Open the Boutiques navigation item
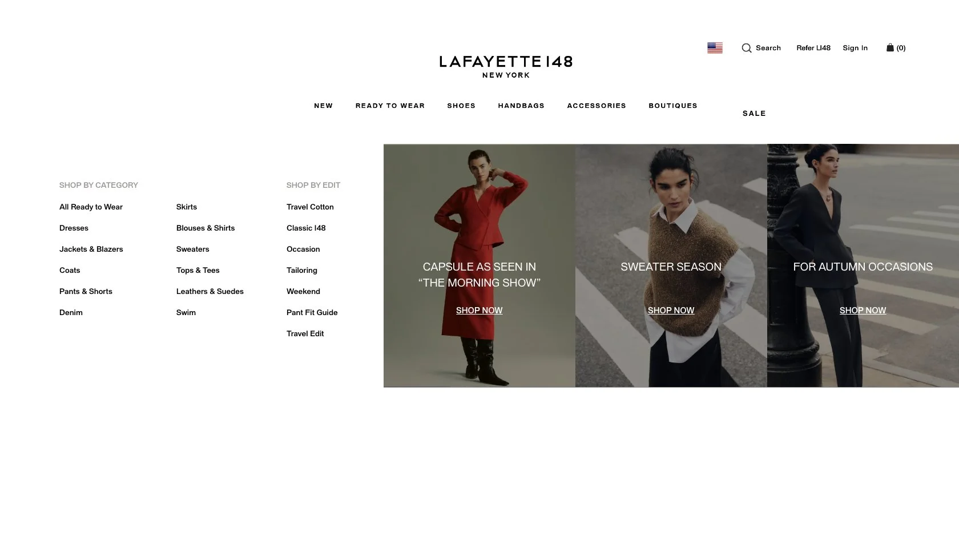This screenshot has width=959, height=560. (673, 106)
